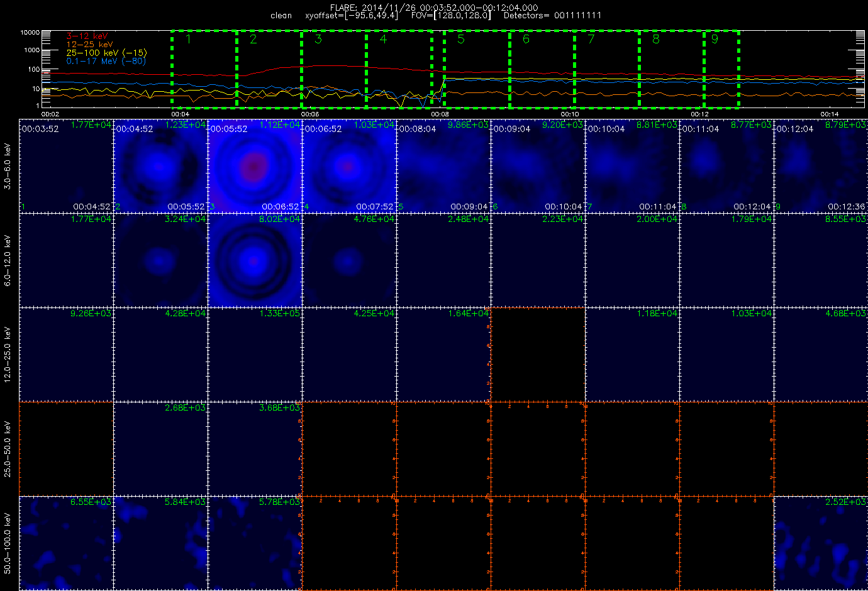The height and width of the screenshot is (591, 868).
Task: Click the peak value '4.68E+03'
Action: coord(845,314)
